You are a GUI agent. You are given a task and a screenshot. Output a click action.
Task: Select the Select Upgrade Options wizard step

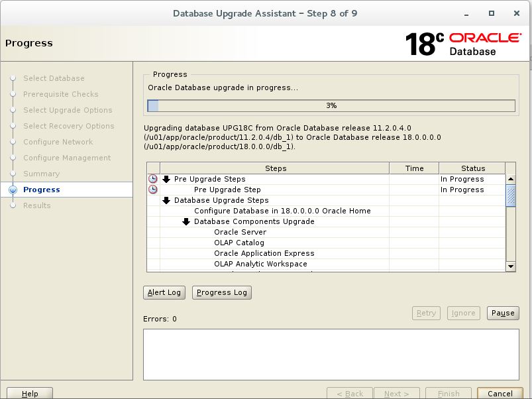tap(68, 110)
